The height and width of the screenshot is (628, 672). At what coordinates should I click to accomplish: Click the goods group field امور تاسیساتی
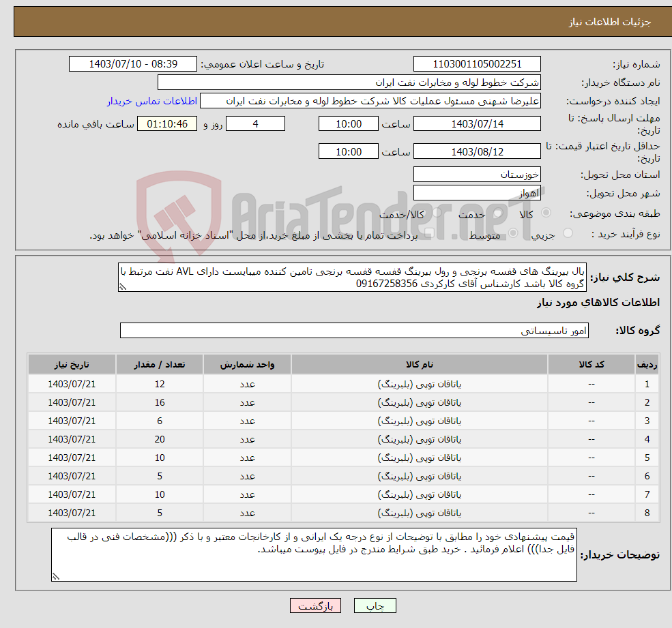pyautogui.click(x=354, y=331)
